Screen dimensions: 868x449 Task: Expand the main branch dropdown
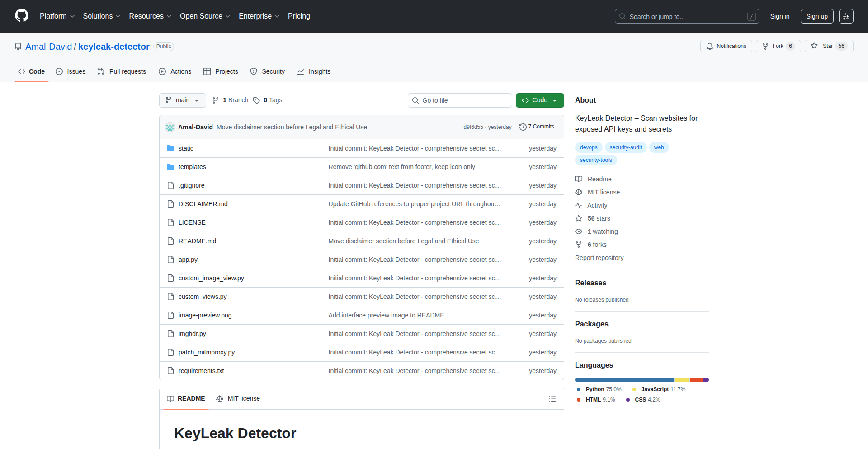(182, 100)
